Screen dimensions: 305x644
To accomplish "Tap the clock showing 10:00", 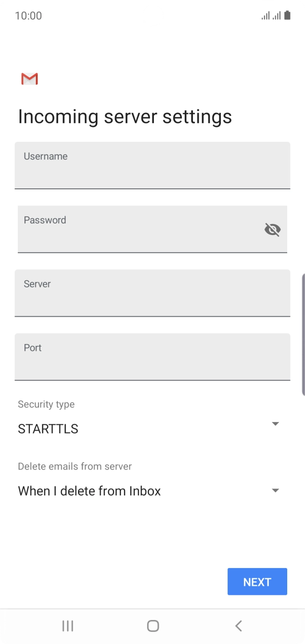I will (x=28, y=16).
